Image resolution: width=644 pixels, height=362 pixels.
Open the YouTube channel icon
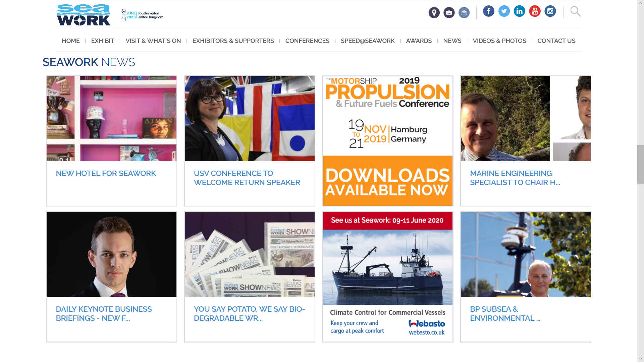coord(535,11)
